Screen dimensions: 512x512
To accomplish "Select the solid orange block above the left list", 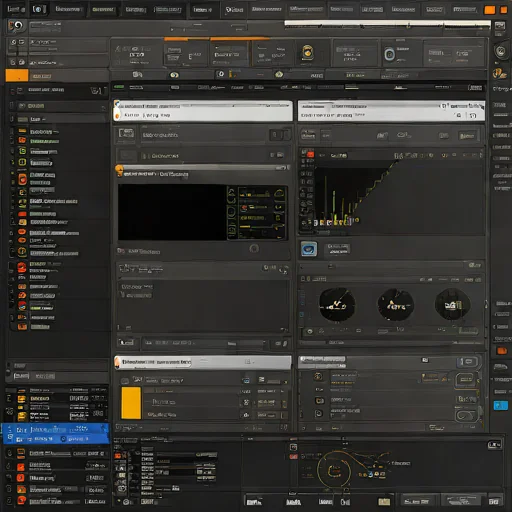I will [17, 75].
